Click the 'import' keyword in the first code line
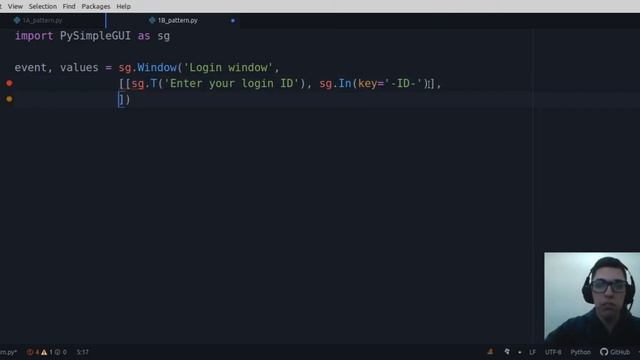The height and width of the screenshot is (360, 640). click(x=34, y=36)
